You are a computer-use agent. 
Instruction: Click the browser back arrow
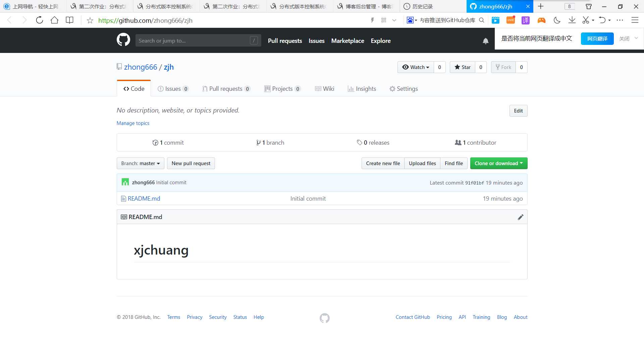(x=9, y=20)
